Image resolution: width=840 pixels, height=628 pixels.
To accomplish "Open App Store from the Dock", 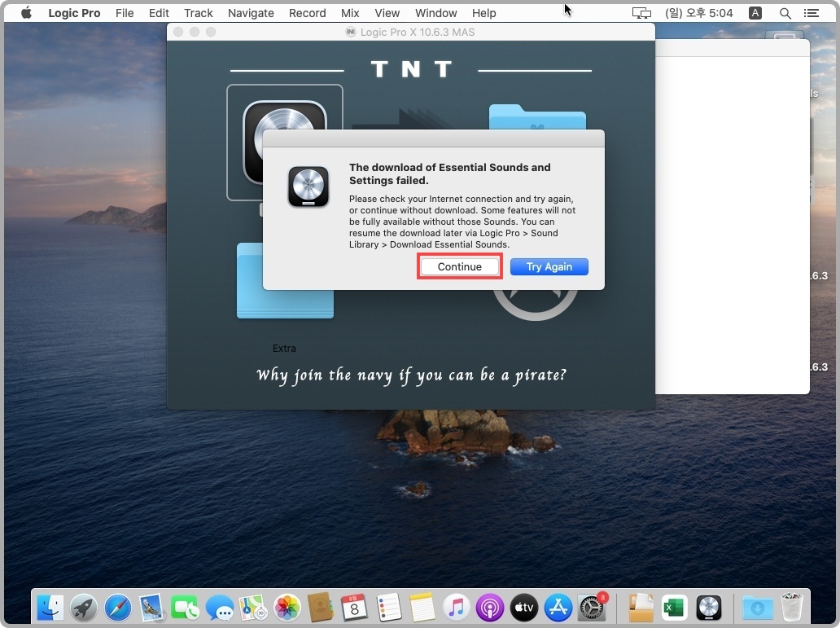I will 558,608.
